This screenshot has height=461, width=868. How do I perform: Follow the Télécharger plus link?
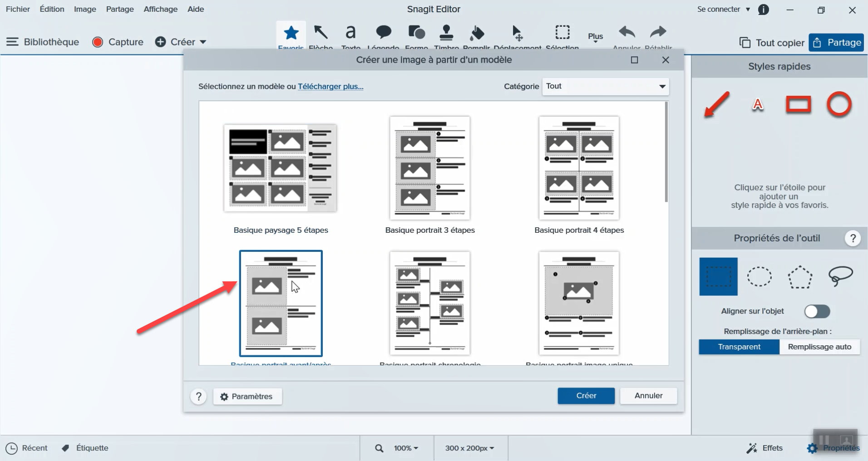pos(330,86)
